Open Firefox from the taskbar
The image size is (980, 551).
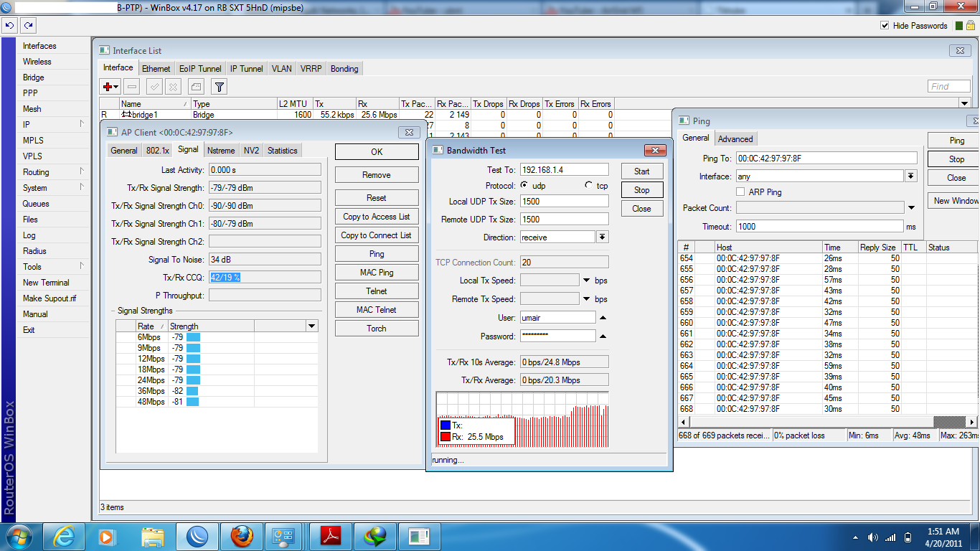pyautogui.click(x=242, y=536)
